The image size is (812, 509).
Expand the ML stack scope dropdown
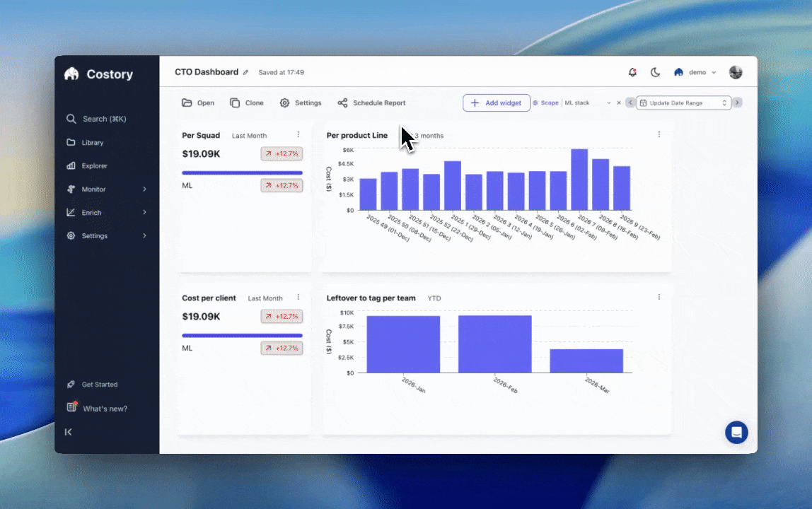[608, 103]
